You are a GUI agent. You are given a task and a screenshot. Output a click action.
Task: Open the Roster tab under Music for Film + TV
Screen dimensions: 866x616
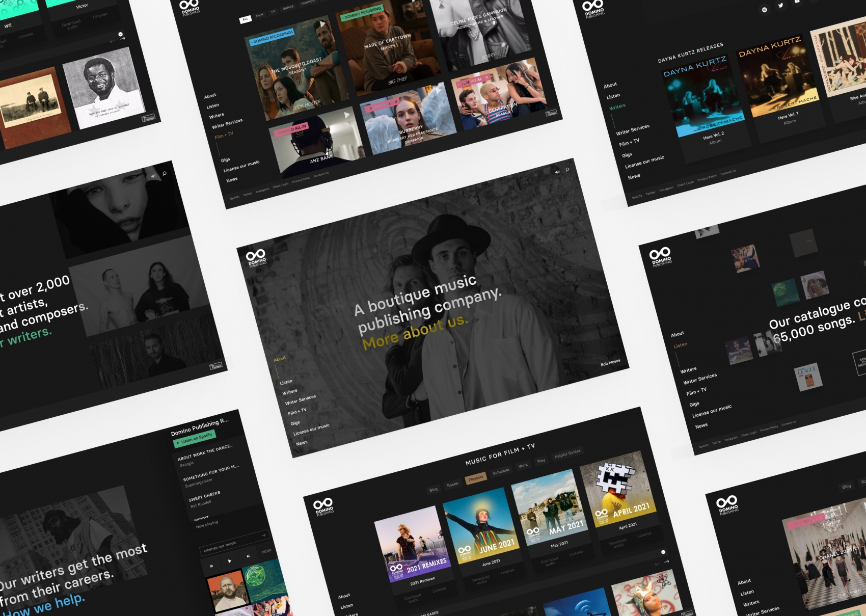[453, 484]
